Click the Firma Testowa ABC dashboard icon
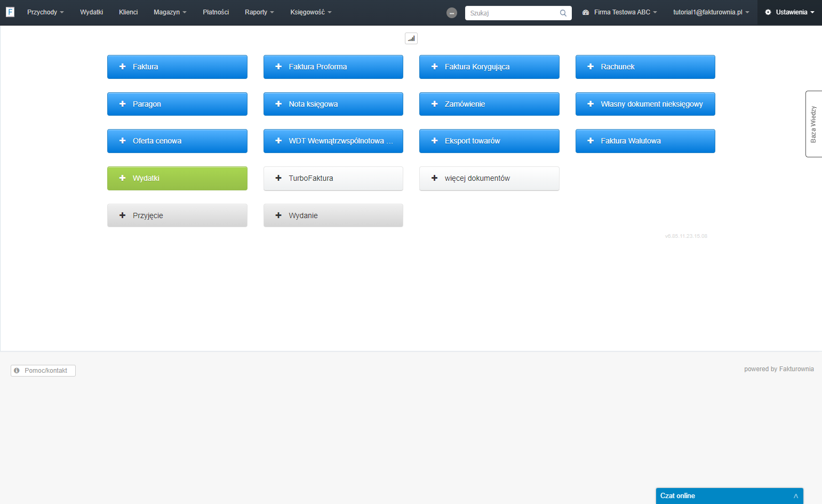This screenshot has width=822, height=504. pyautogui.click(x=586, y=12)
